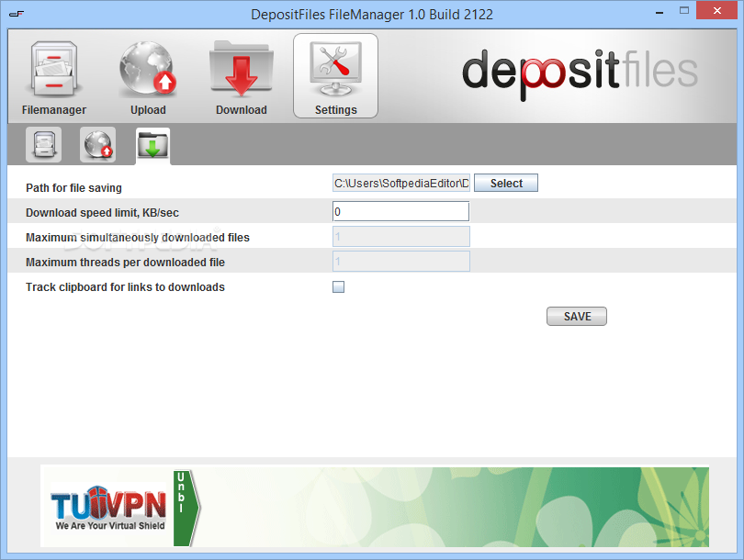
Task: Click the window title text
Action: pyautogui.click(x=372, y=14)
